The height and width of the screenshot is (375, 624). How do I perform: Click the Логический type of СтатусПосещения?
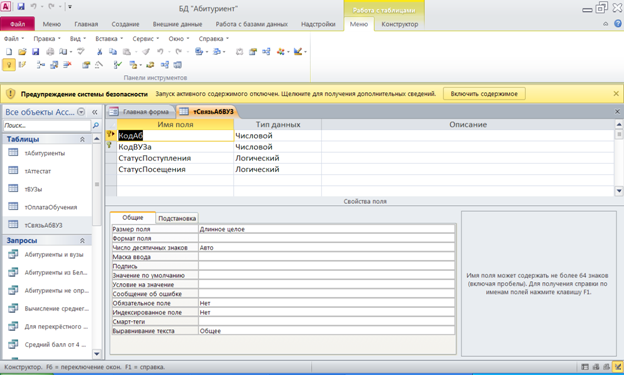[277, 169]
